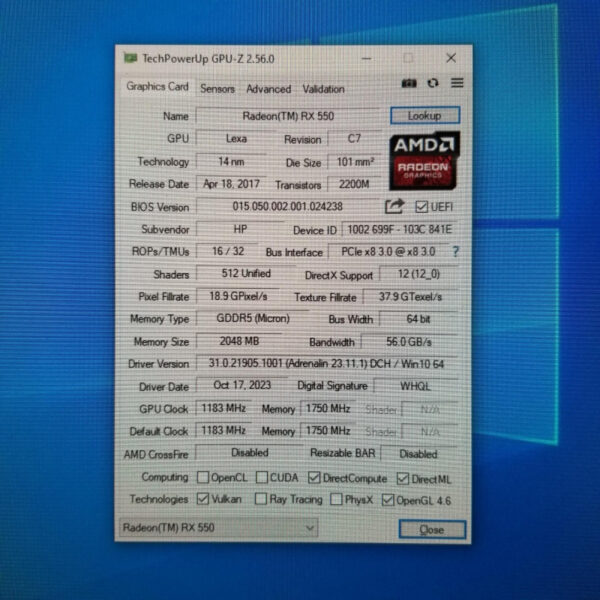
Task: Click the refresh icon in GPU-Z
Action: [x=433, y=83]
